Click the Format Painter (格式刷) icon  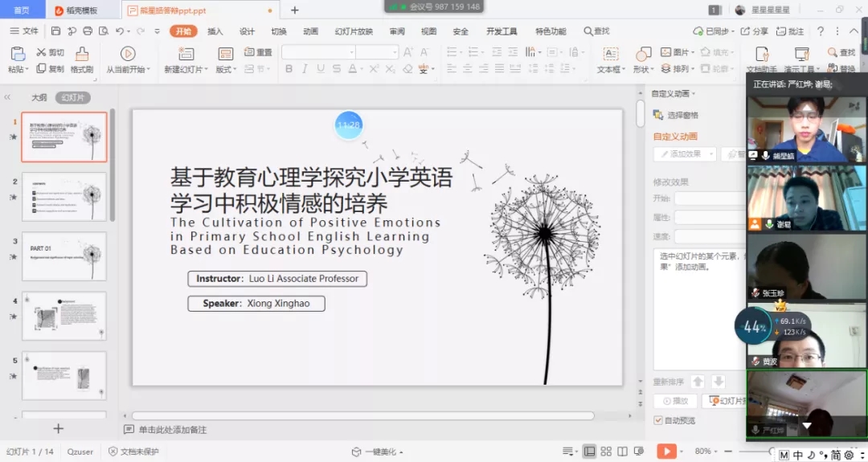(x=81, y=55)
